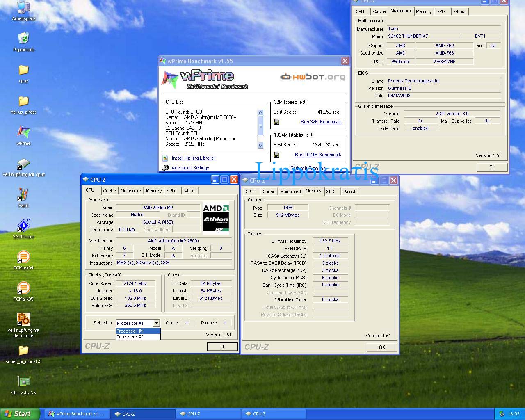
Task: Click DRAM Frequency 132.7 MHz value
Action: (330, 241)
